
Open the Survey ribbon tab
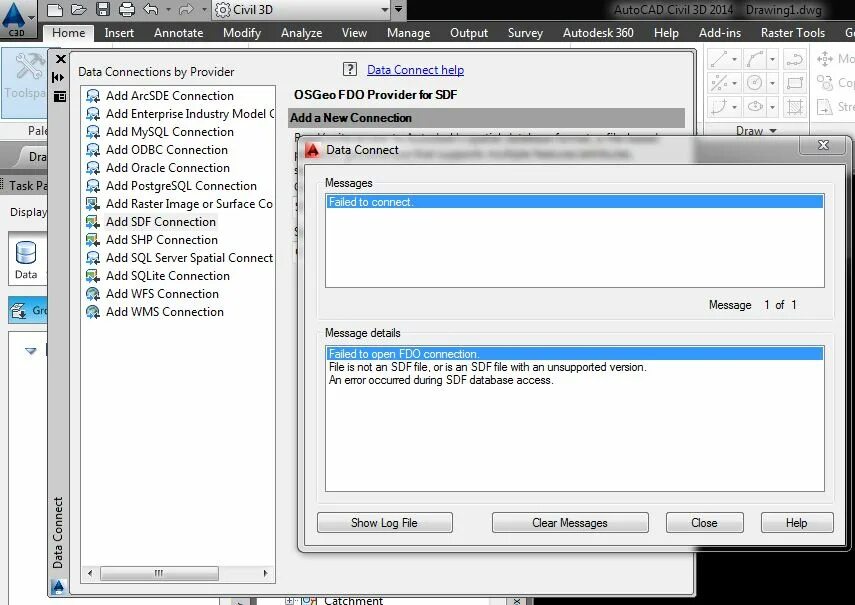pos(525,33)
